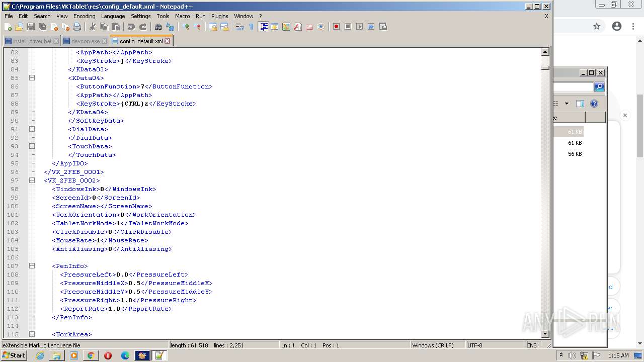Cut selection with the scissors icon
The height and width of the screenshot is (362, 644).
[92, 27]
